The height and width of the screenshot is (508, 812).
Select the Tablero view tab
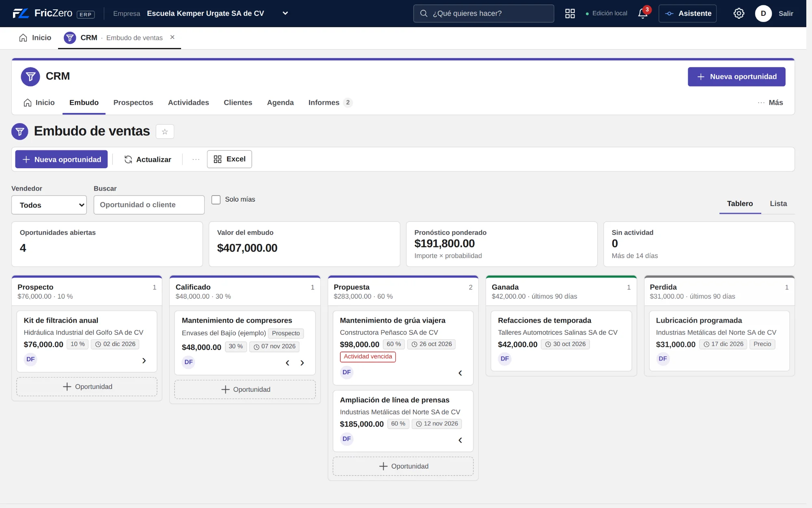coord(740,204)
